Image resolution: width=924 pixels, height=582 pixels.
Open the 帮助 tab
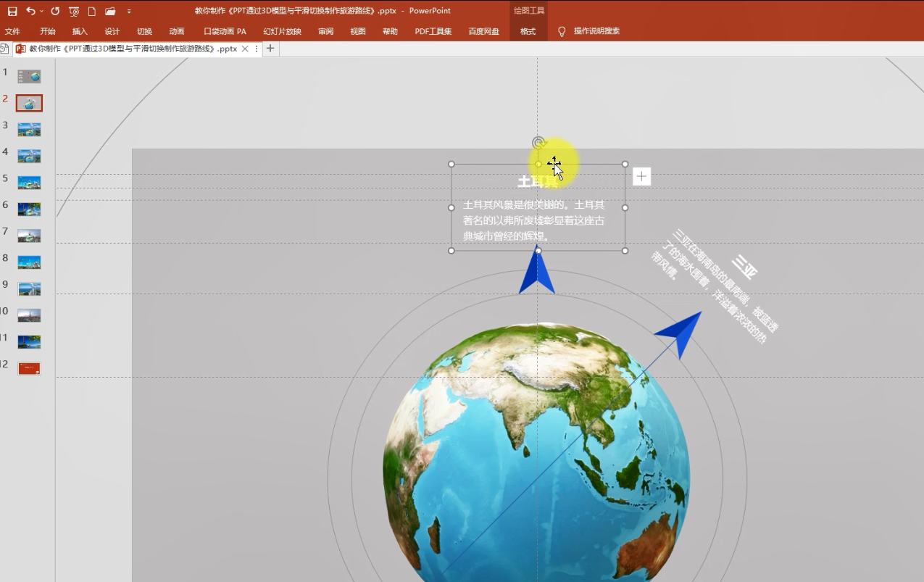coord(390,31)
